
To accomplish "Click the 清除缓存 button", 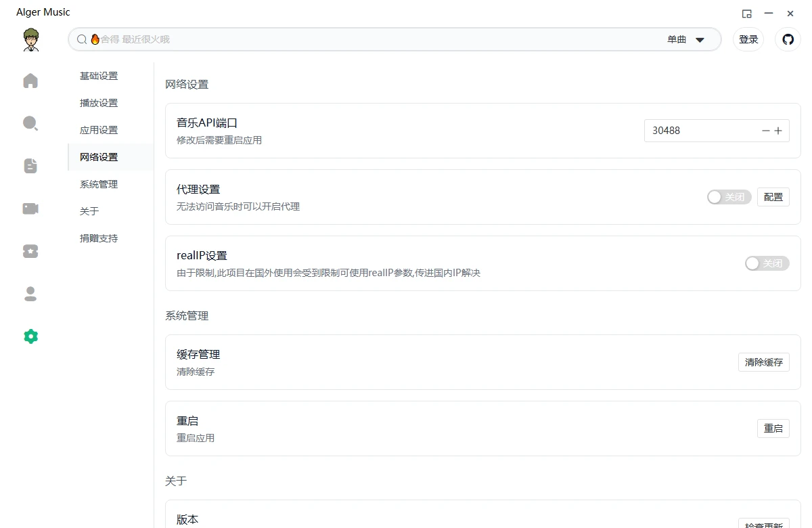I will click(x=763, y=362).
